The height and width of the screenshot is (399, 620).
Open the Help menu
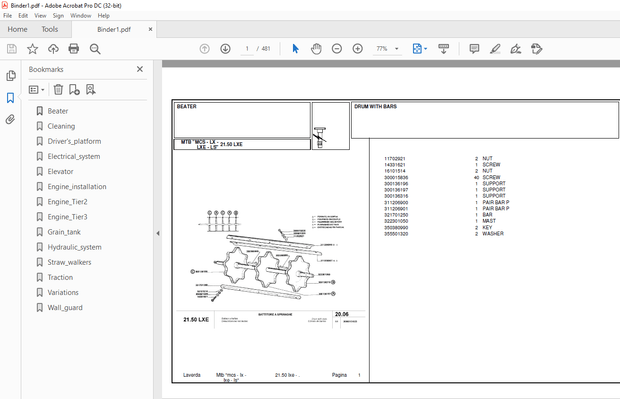(x=104, y=16)
